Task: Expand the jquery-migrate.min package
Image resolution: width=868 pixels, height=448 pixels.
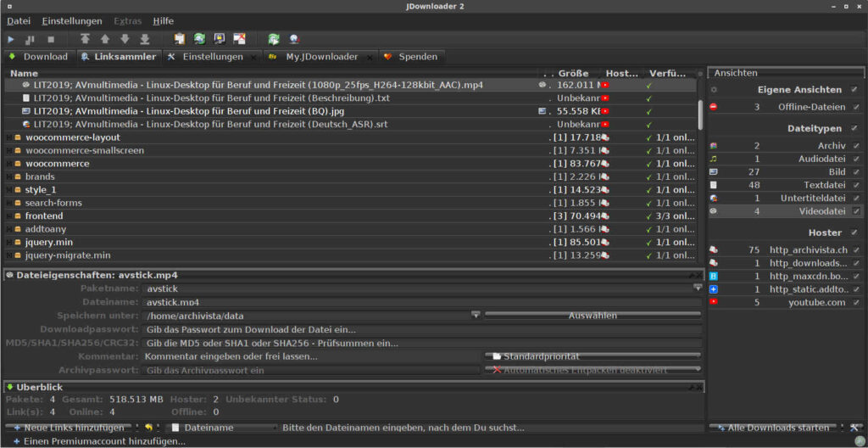Action: [x=8, y=255]
